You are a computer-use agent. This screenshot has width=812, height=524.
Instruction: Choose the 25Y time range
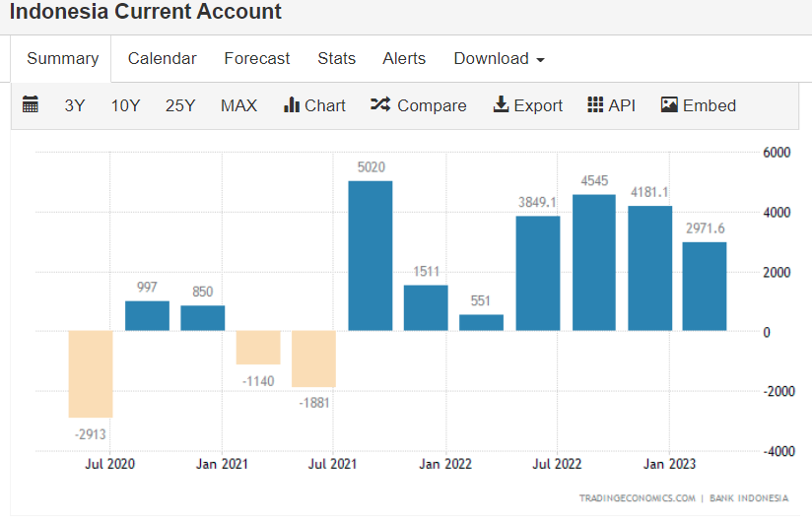180,105
